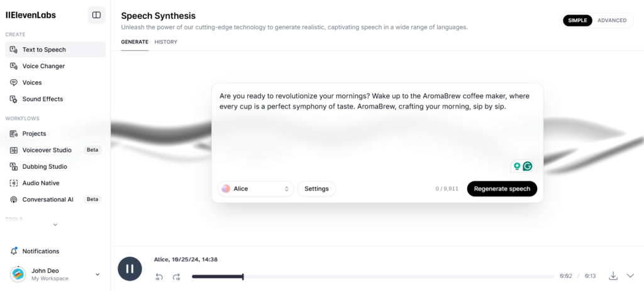Click the Notifications bell
Image resolution: width=644 pixels, height=291 pixels.
(x=40, y=251)
